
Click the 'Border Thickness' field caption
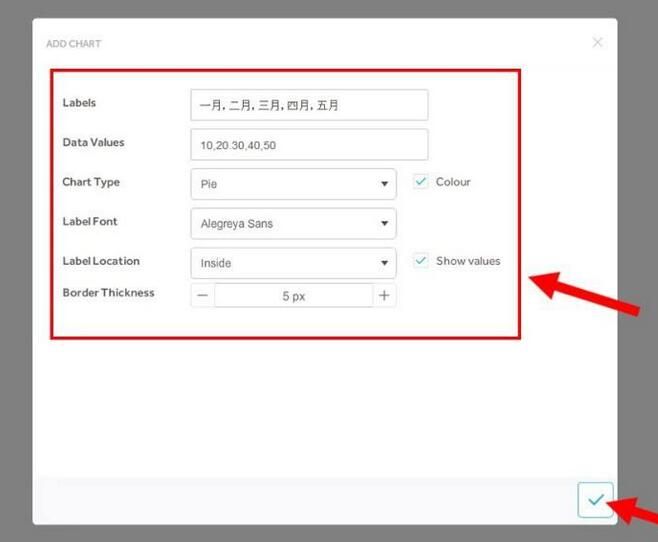click(x=108, y=293)
